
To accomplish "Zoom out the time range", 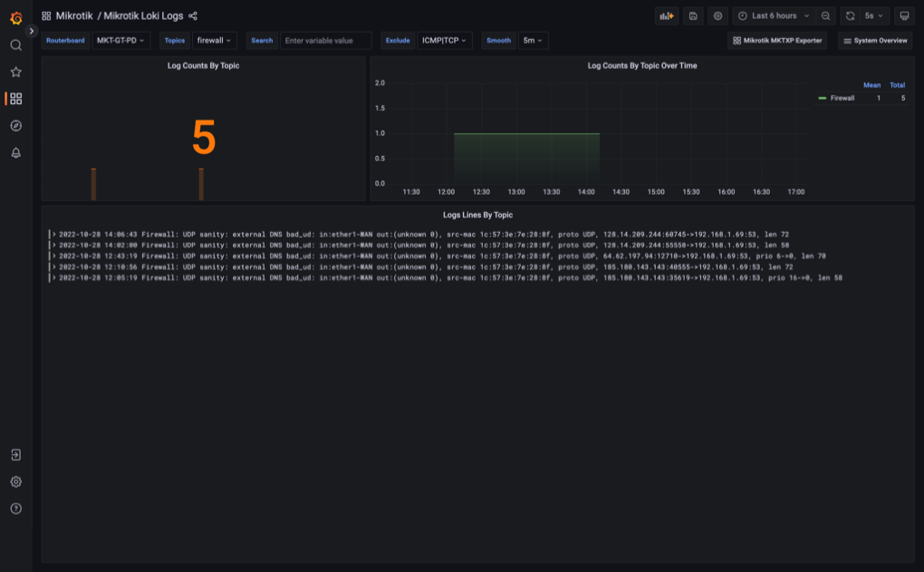I will pos(825,16).
